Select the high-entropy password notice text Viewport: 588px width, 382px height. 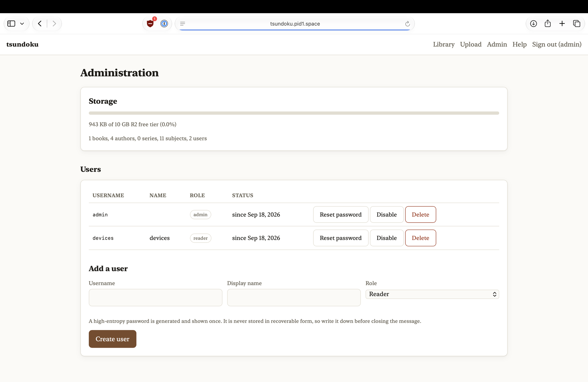[x=255, y=321]
